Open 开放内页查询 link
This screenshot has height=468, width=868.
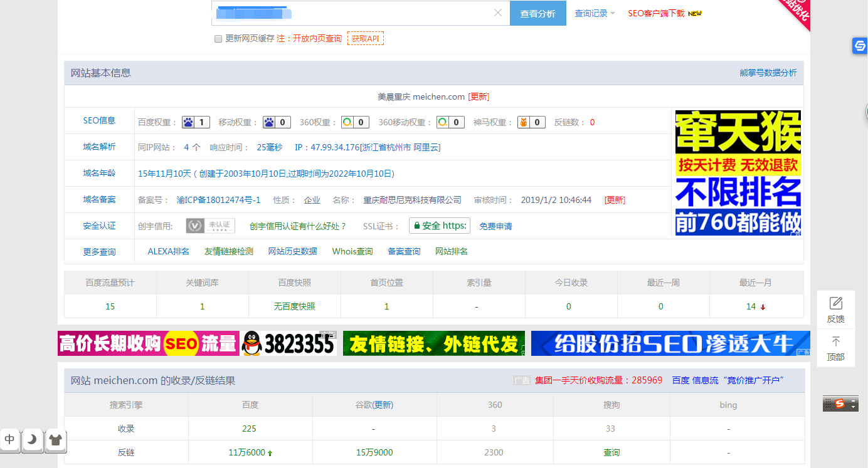click(x=317, y=39)
